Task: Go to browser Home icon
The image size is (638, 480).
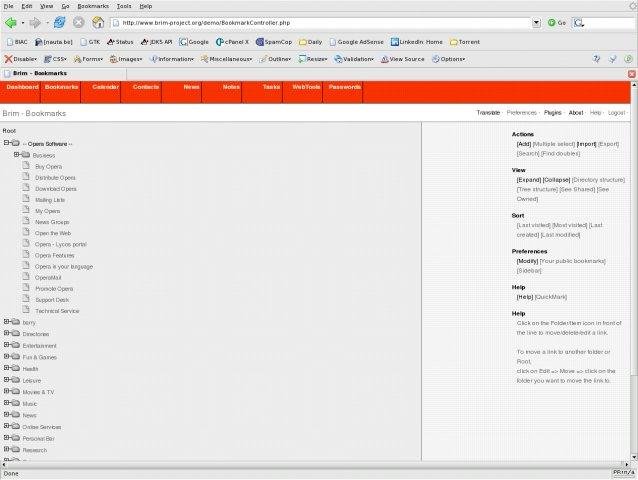Action: (x=98, y=22)
